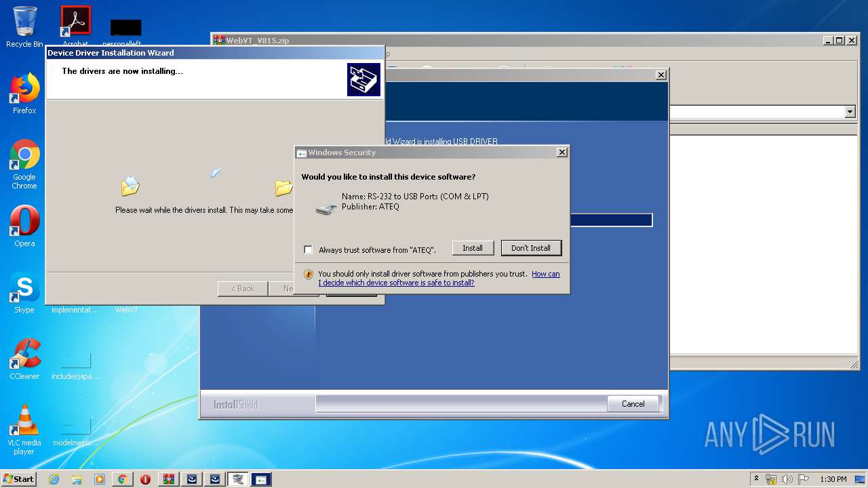Show hidden system tray icons
868x488 pixels.
pos(756,479)
